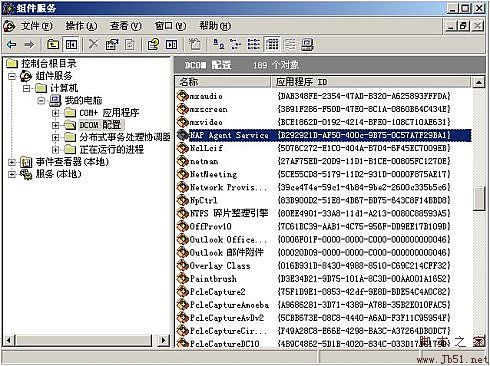Click the mxaudio row's component icon
Screen dimensions: 490x366
click(x=183, y=96)
